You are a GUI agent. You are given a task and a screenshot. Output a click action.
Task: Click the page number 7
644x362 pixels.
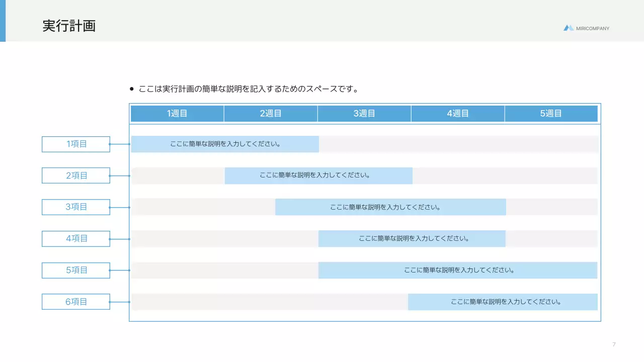click(613, 344)
